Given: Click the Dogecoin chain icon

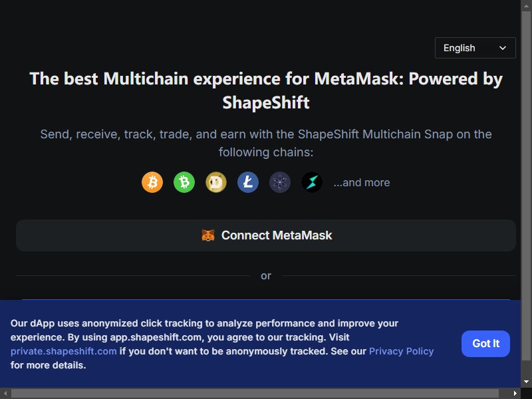Looking at the screenshot, I should pos(215,182).
